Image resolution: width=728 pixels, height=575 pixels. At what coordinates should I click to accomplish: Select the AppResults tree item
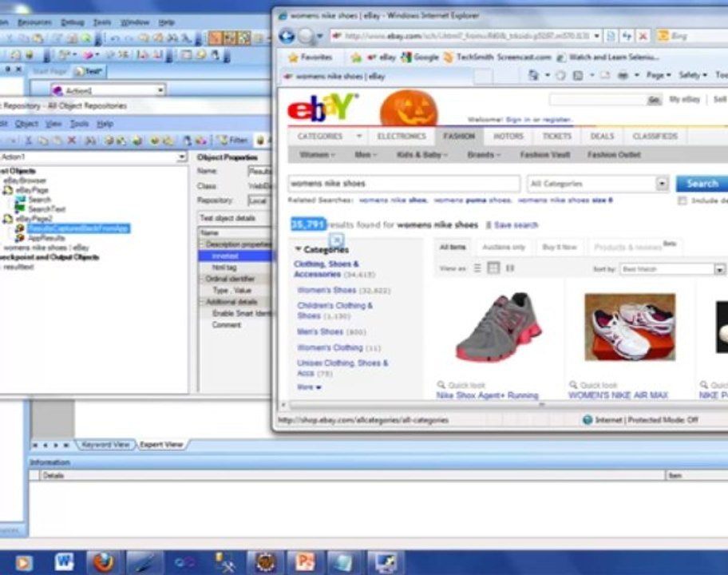(x=46, y=238)
